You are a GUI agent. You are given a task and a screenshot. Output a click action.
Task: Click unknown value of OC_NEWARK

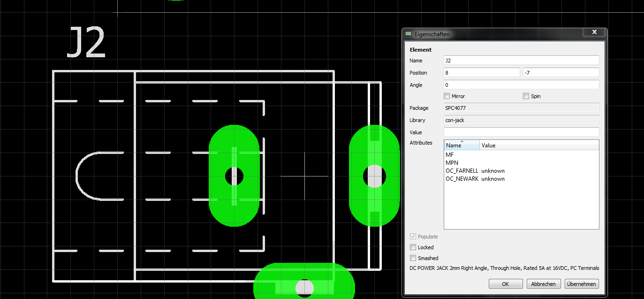pos(493,179)
